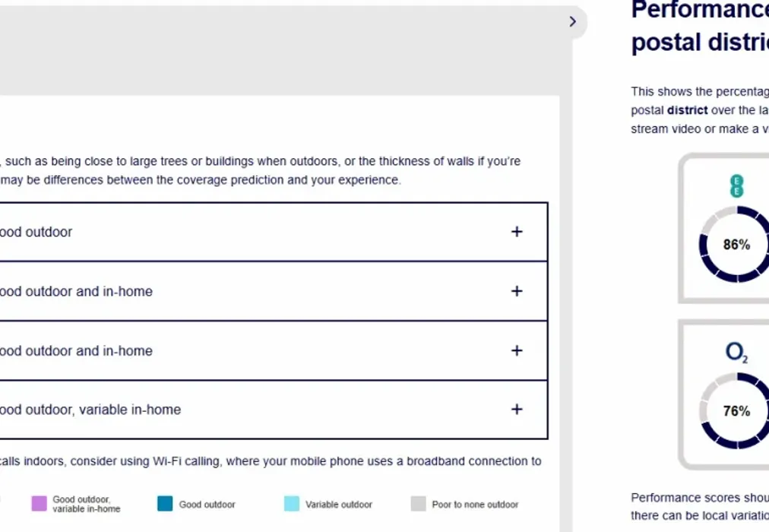The height and width of the screenshot is (532, 769).
Task: Click the EE network logo
Action: pyautogui.click(x=736, y=186)
